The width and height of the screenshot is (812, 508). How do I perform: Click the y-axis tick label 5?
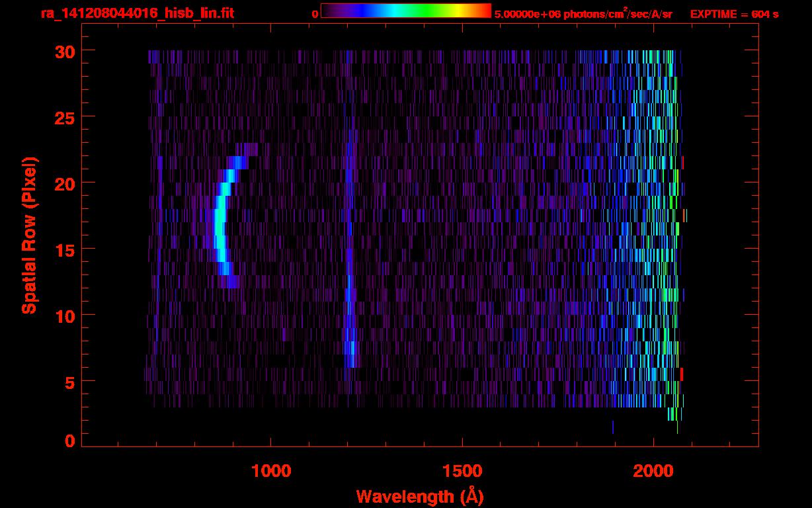coord(71,382)
